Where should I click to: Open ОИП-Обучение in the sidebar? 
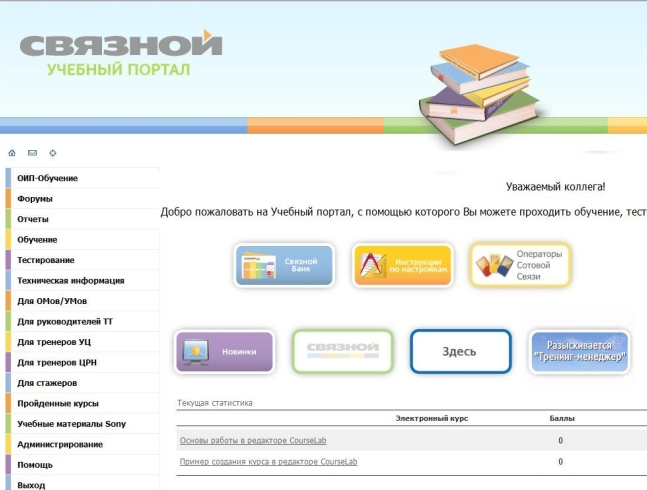click(48, 178)
